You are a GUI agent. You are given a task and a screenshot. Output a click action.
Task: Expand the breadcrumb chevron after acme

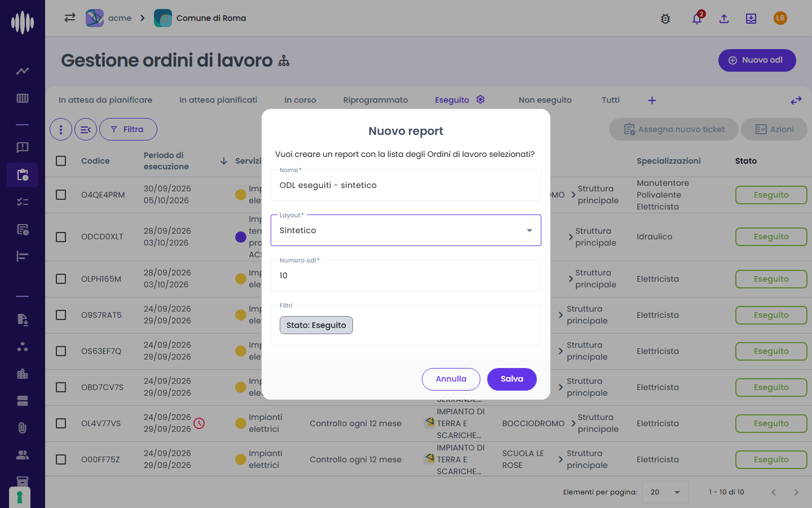pyautogui.click(x=143, y=18)
